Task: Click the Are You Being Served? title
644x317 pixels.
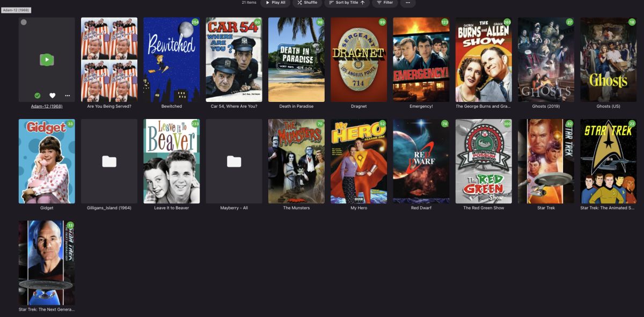Action: tap(109, 106)
